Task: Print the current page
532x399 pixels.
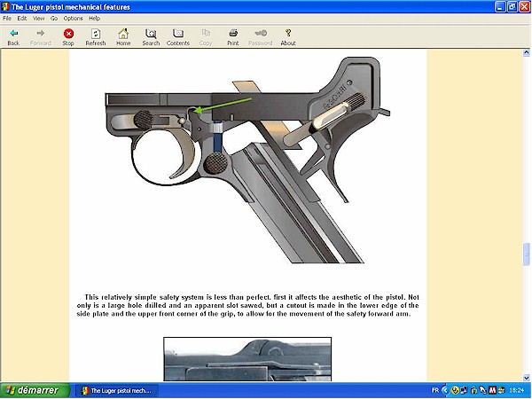Action: point(233,37)
